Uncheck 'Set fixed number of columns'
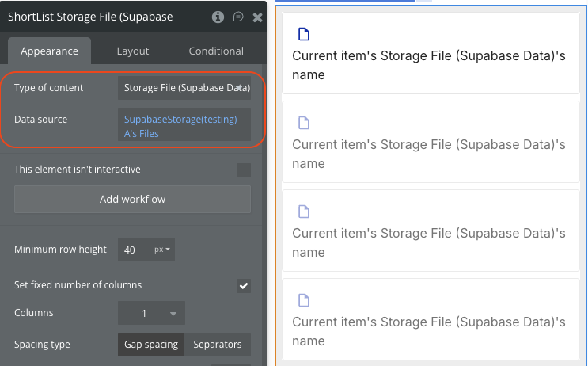The height and width of the screenshot is (366, 588). pyautogui.click(x=244, y=285)
